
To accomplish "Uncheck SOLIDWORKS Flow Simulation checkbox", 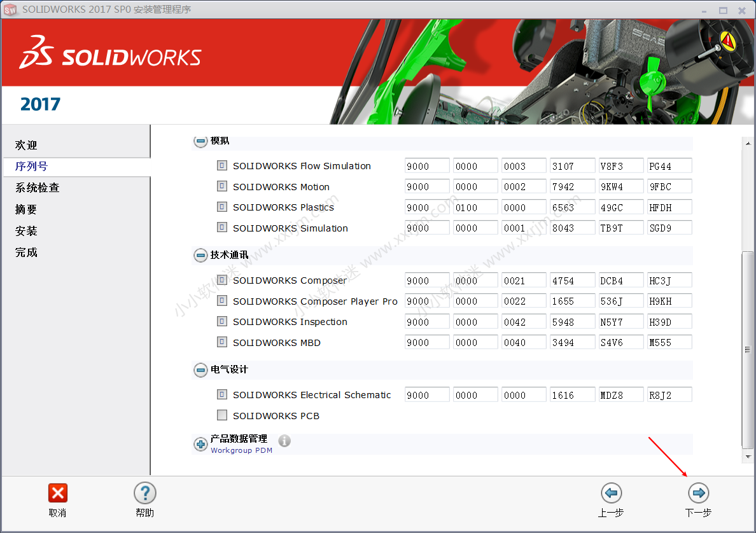I will point(222,165).
